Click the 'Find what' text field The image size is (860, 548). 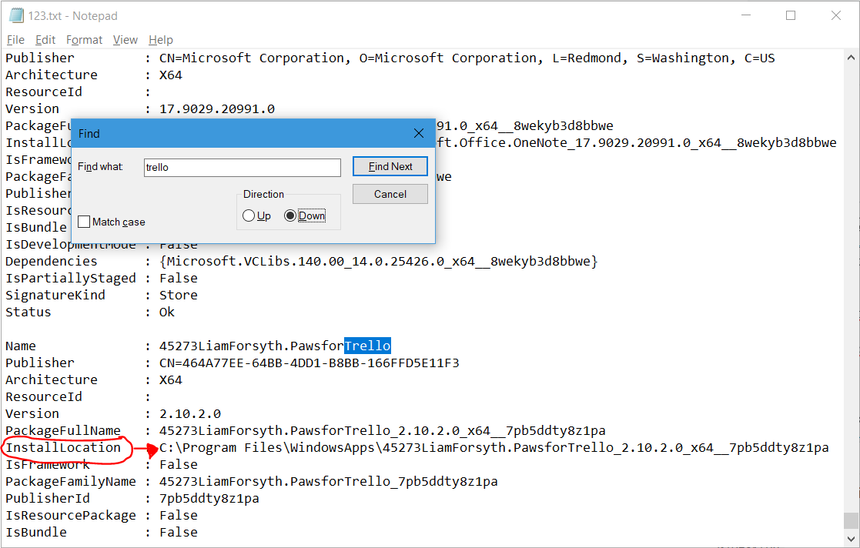(x=241, y=167)
